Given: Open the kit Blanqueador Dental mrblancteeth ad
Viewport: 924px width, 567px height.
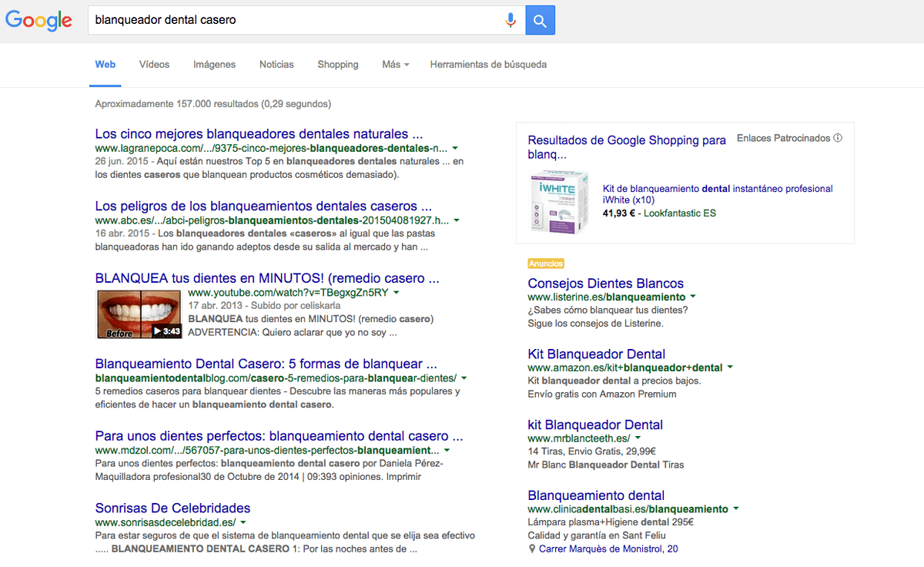Looking at the screenshot, I should pos(595,425).
